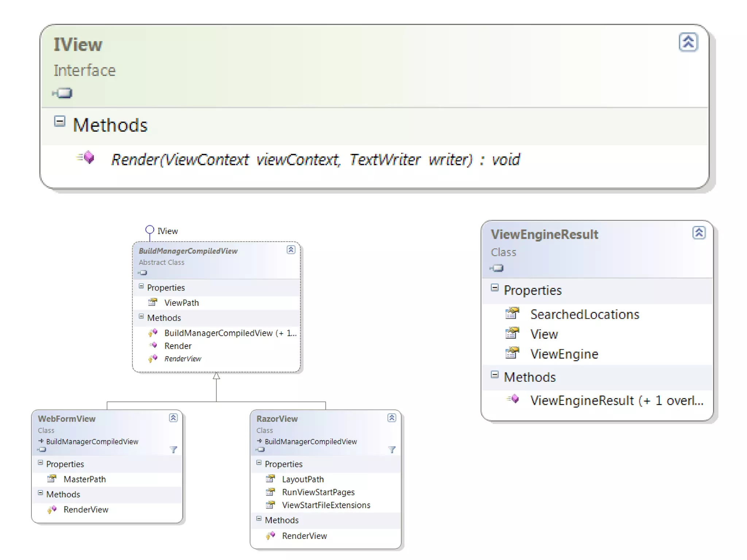This screenshot has width=747, height=560.
Task: Click the SearchedLocations property icon
Action: click(x=512, y=314)
